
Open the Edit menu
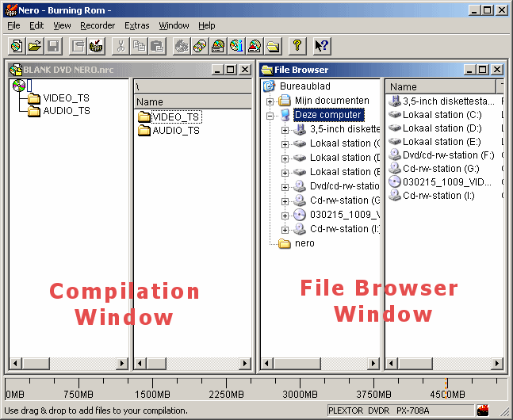36,25
